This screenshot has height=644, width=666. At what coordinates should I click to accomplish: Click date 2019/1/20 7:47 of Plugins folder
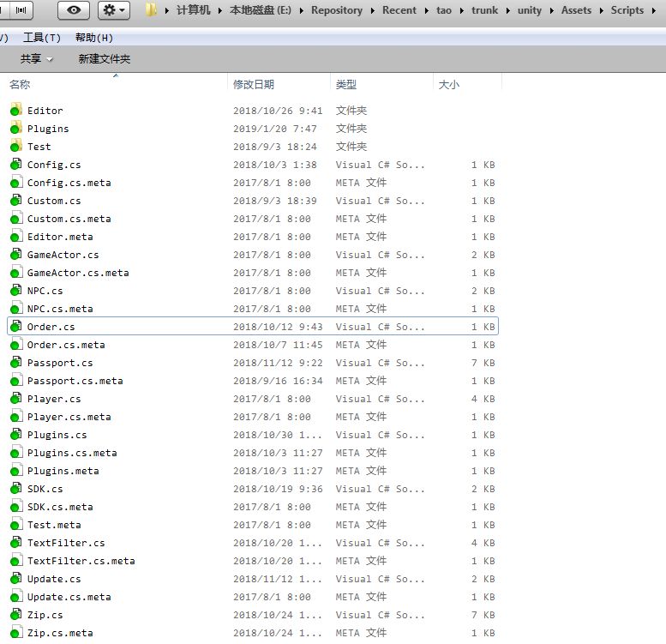(x=275, y=129)
